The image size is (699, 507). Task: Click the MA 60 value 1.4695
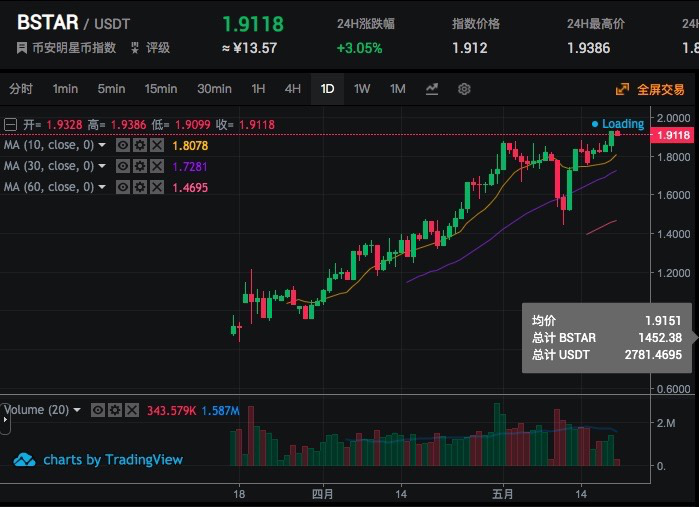190,188
